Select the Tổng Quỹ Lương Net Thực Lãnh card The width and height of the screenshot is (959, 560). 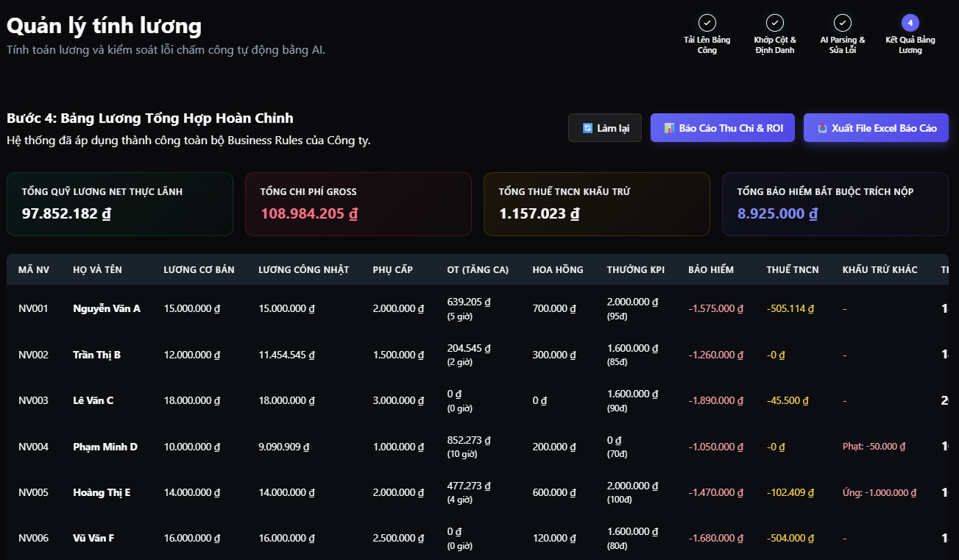tap(120, 204)
